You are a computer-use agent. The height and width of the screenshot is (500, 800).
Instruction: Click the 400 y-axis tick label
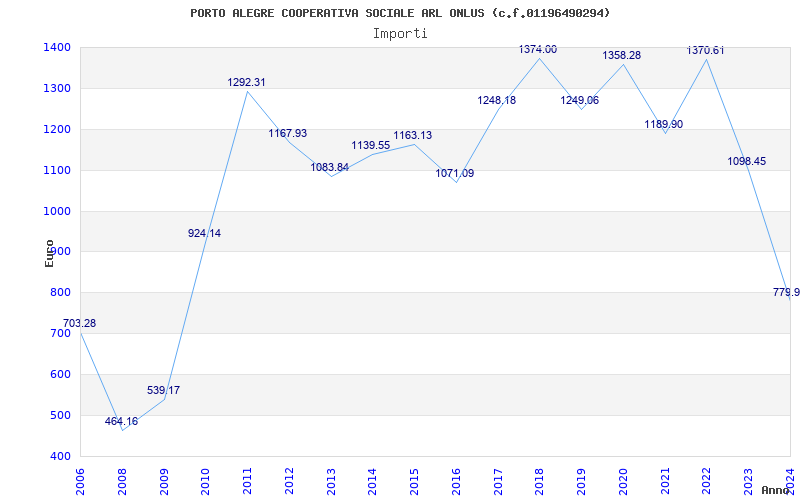point(63,457)
